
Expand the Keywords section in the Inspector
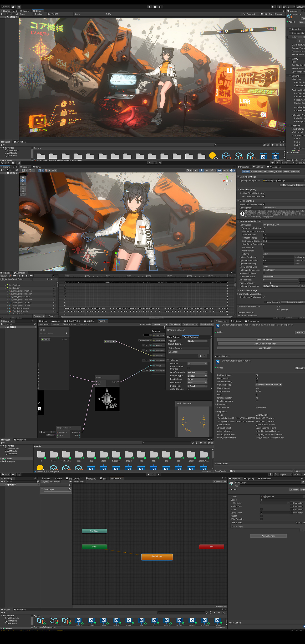tap(216, 404)
